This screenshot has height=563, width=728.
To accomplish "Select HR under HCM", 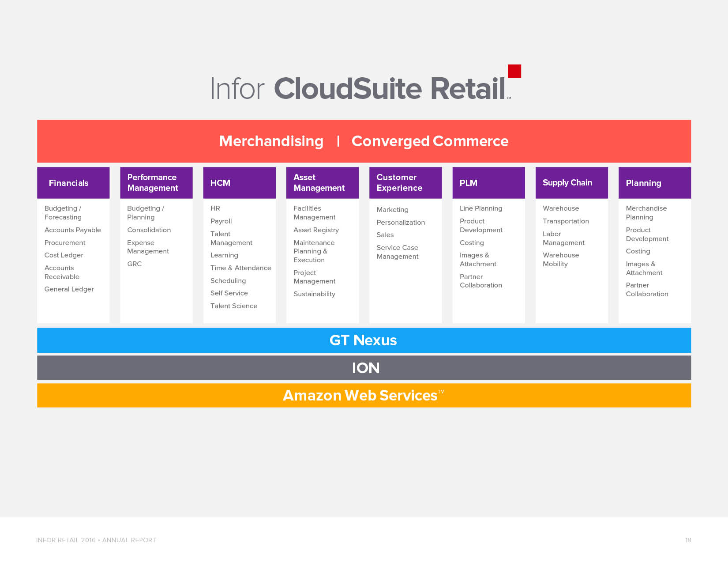I will [215, 208].
